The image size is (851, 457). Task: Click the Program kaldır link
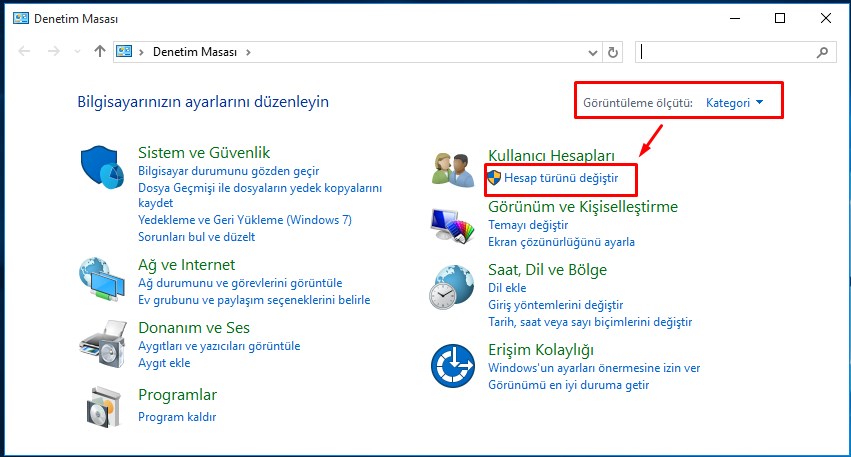177,417
